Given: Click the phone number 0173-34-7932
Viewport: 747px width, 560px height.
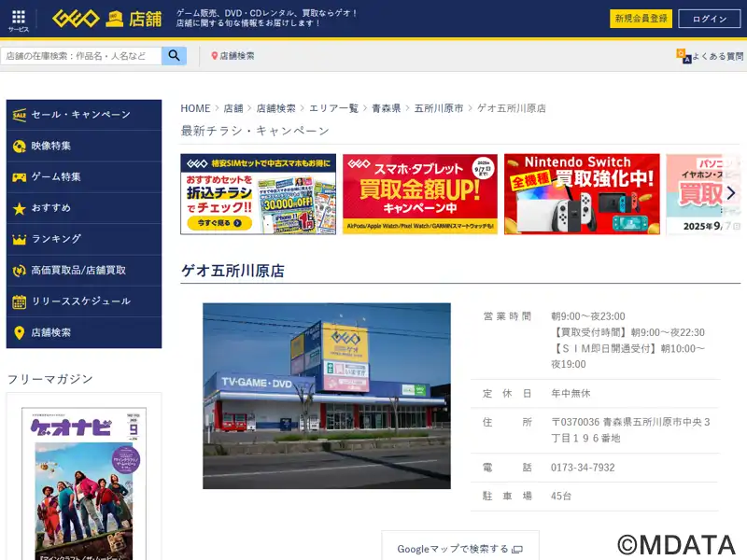Looking at the screenshot, I should coord(583,468).
